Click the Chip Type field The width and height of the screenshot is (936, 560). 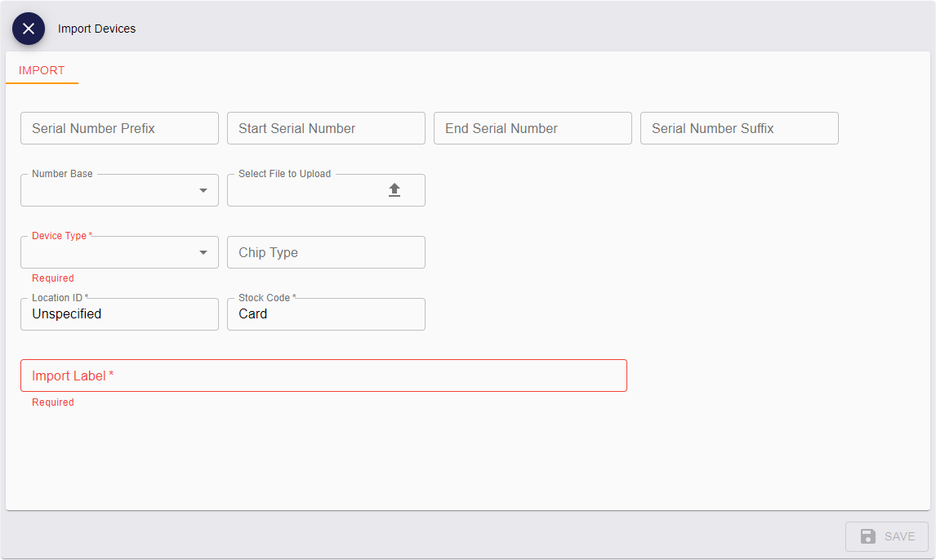pyautogui.click(x=326, y=252)
